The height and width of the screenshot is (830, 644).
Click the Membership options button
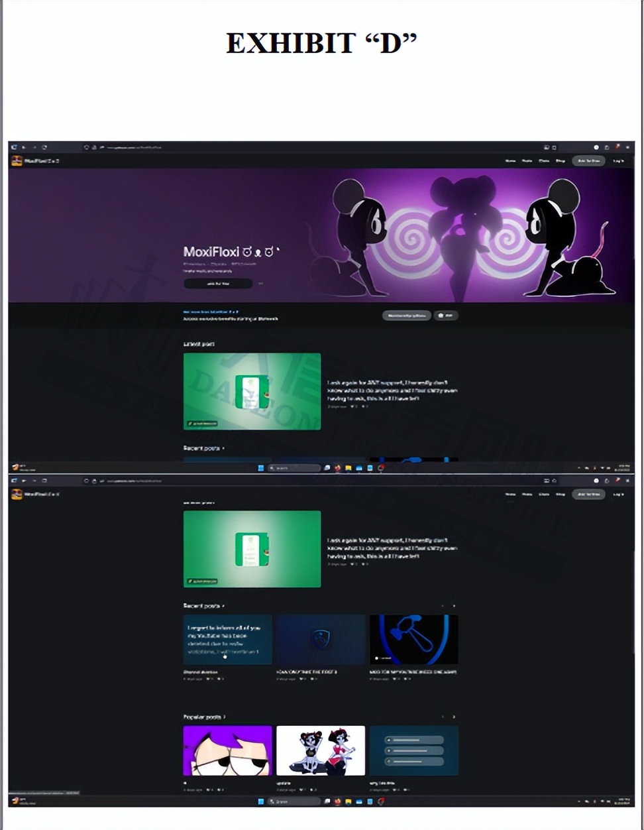point(406,316)
